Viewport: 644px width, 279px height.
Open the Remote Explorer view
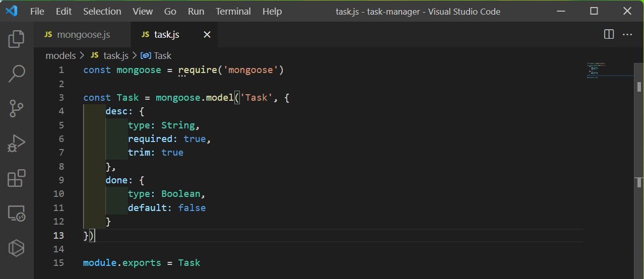pyautogui.click(x=17, y=214)
